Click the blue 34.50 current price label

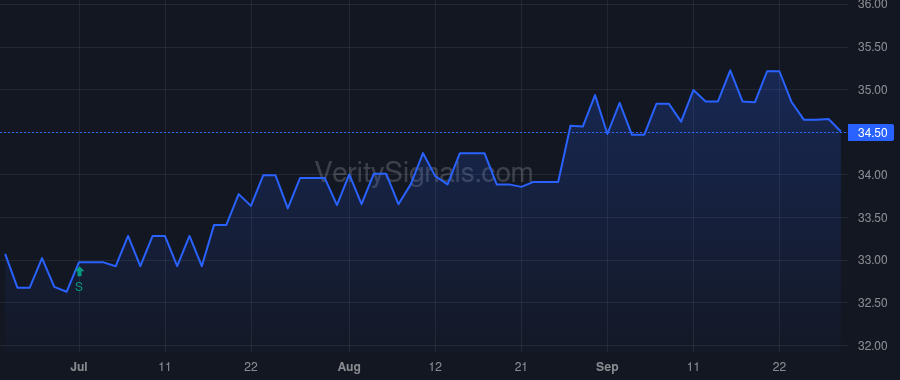[x=871, y=133]
